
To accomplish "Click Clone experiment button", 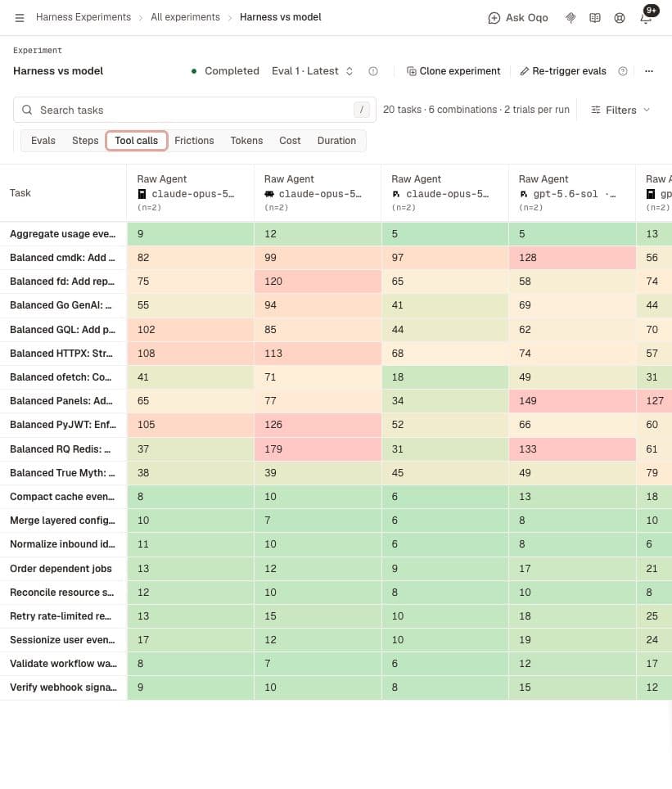I will (x=453, y=71).
